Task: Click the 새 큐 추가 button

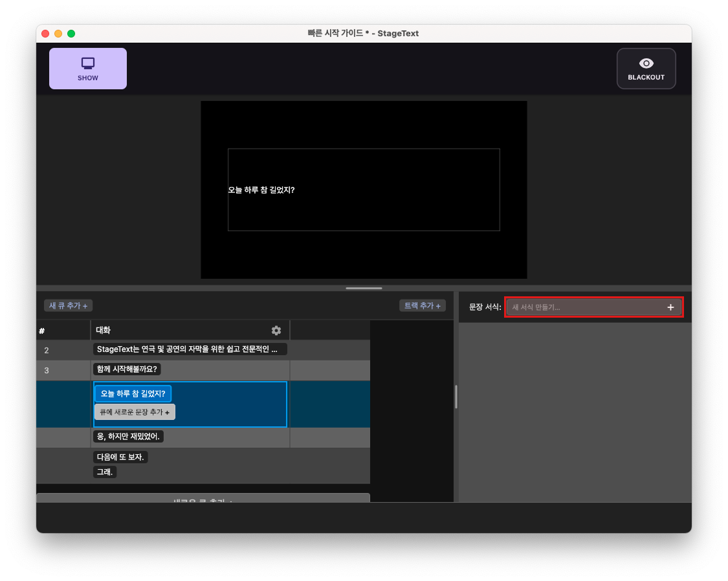Action: pos(68,305)
